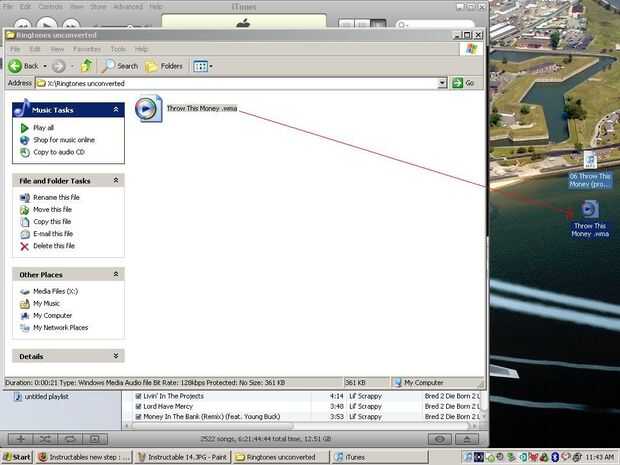Click the eye-shaped button in iTunes
This screenshot has width=620, height=465.
(440, 439)
